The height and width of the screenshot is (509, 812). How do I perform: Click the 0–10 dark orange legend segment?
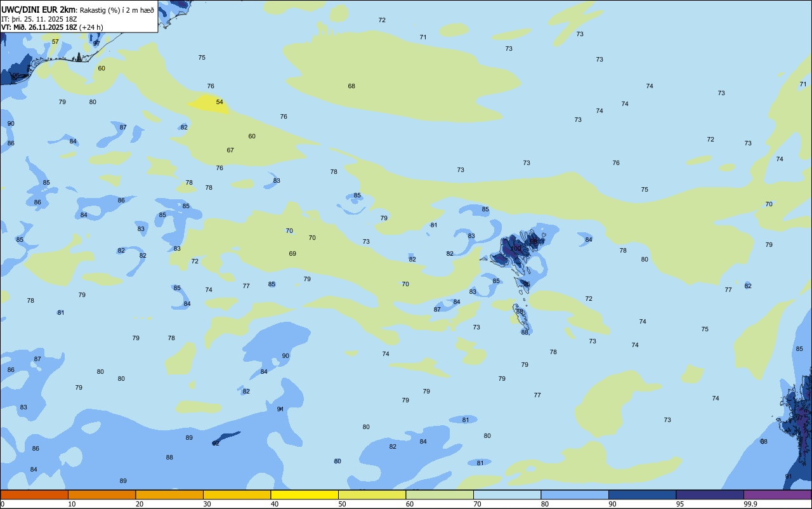34,494
